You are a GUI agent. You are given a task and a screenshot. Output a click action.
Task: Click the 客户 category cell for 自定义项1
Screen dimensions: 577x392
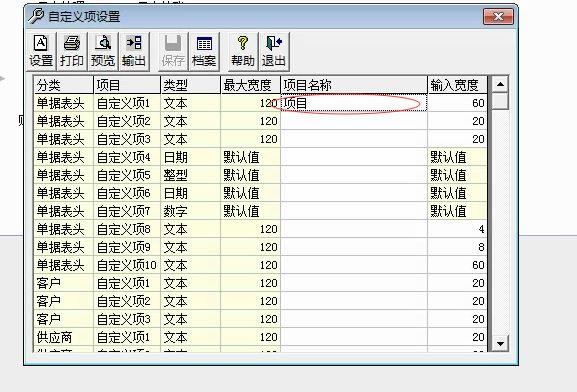64,283
